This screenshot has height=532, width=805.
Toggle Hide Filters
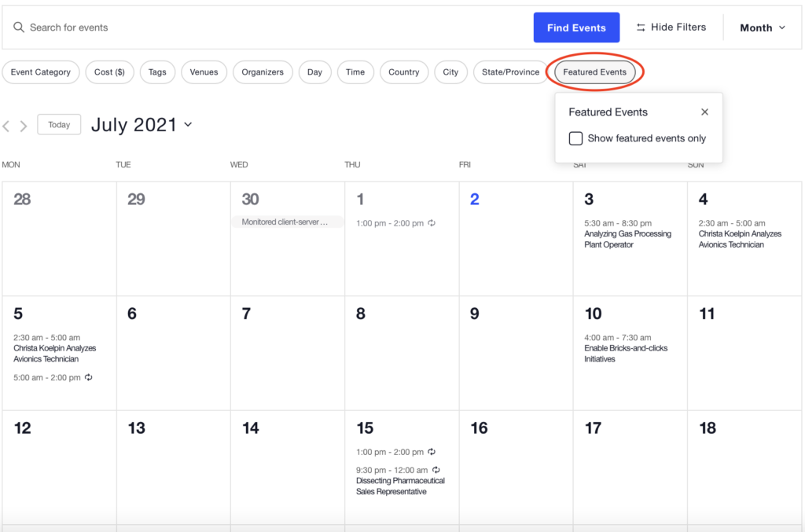[x=671, y=27]
